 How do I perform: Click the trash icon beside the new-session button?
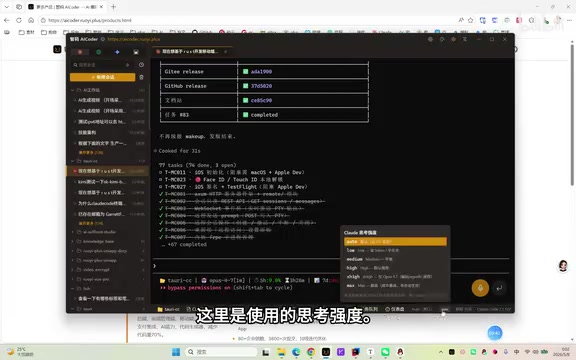click(x=141, y=77)
